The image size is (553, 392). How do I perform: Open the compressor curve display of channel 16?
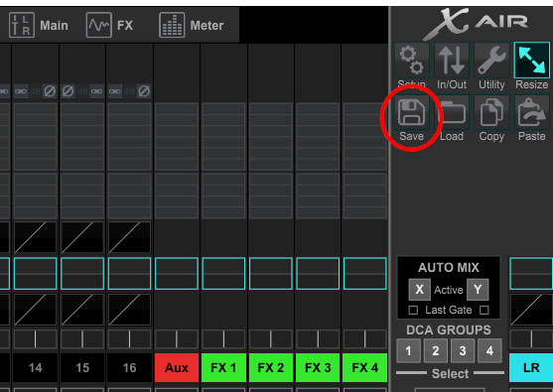pos(129,310)
